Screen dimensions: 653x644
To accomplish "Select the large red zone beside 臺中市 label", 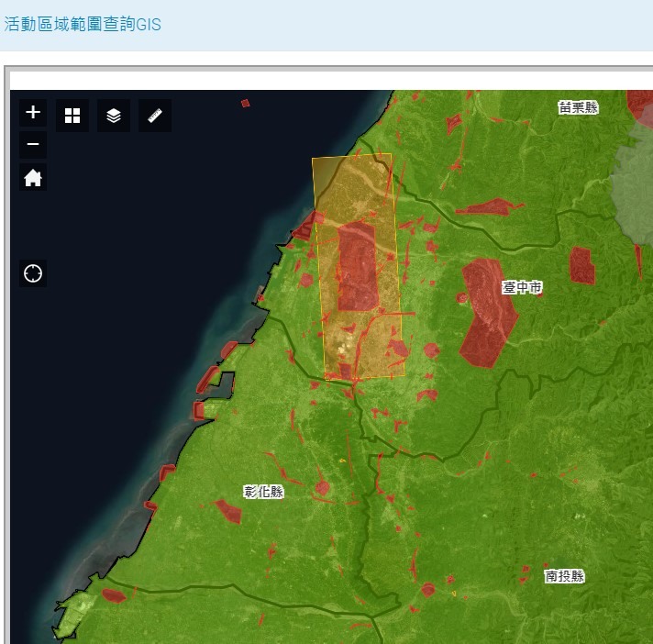I will coord(488,313).
